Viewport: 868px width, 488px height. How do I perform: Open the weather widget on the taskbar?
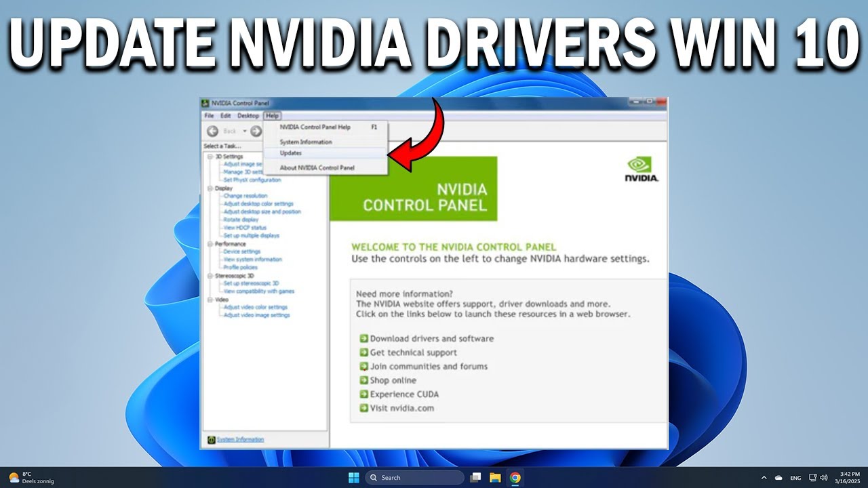click(x=31, y=477)
